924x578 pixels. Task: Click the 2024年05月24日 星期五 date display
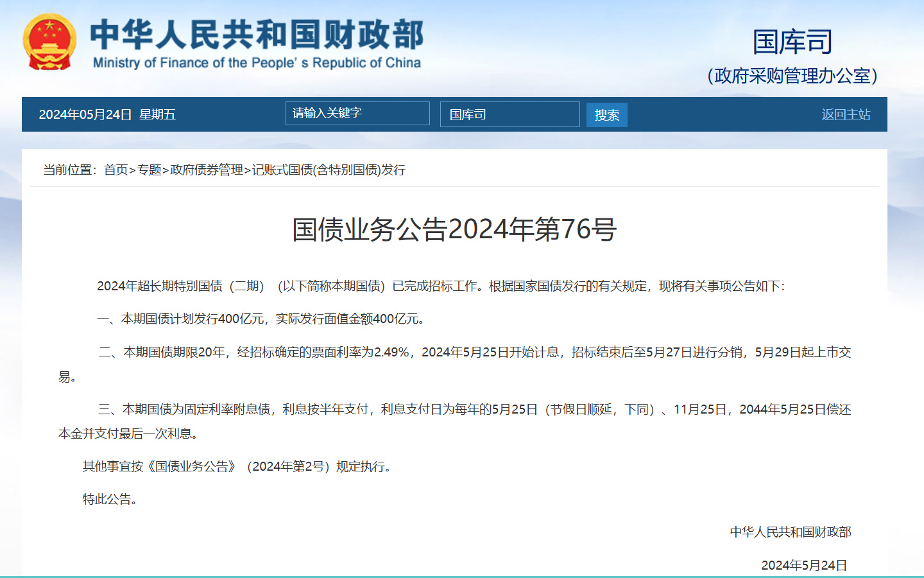pos(107,114)
